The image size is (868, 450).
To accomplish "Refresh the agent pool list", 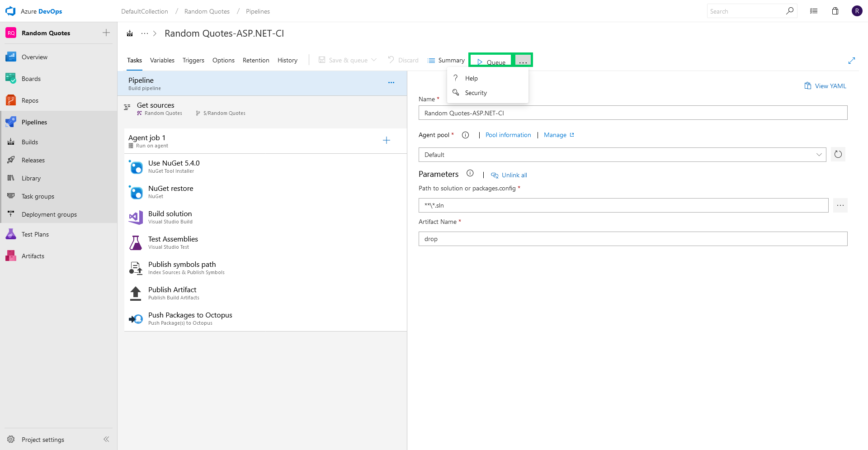I will tap(838, 154).
